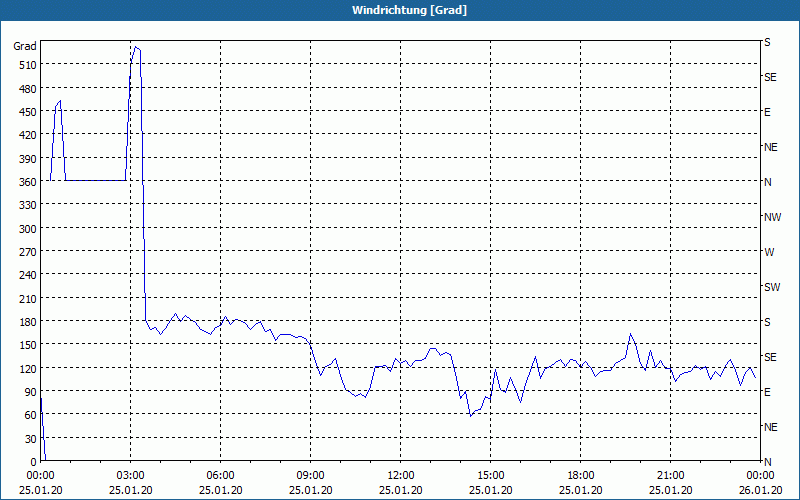The height and width of the screenshot is (500, 800).
Task: Select the Grad unit label on the y-axis
Action: click(x=25, y=46)
